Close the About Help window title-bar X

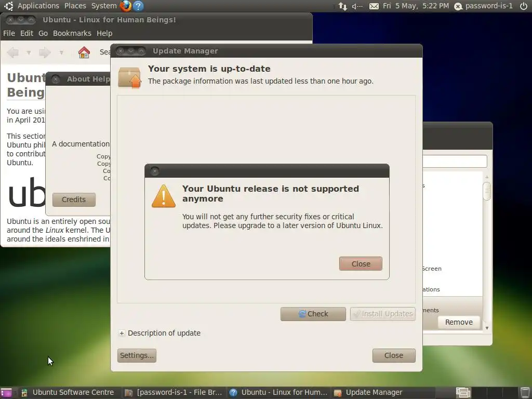point(56,79)
